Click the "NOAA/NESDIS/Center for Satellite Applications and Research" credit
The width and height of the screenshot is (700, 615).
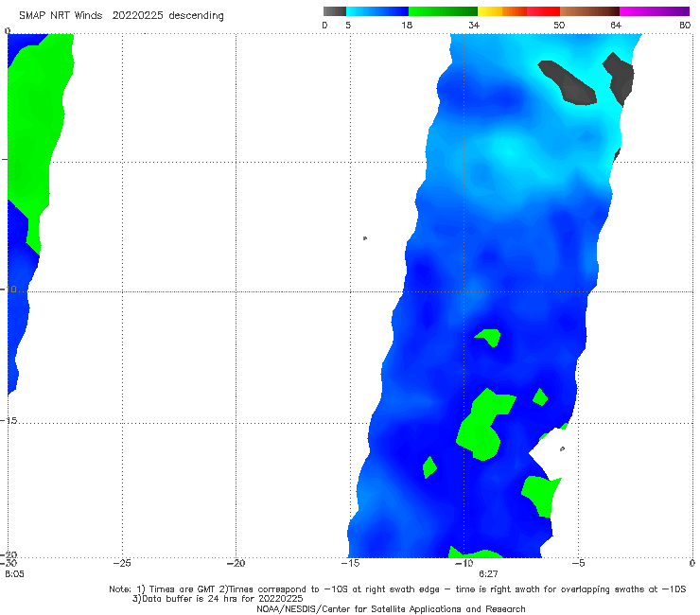[391, 608]
